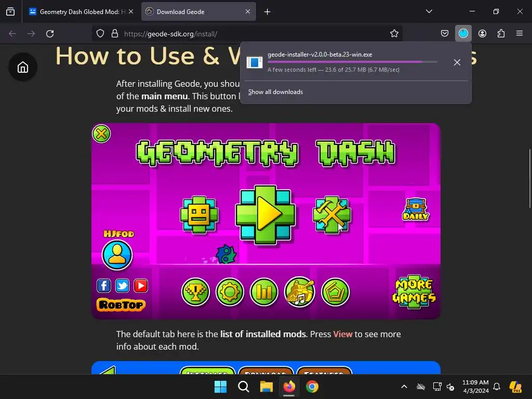Viewport: 532px width, 399px height.
Task: Click the Newgrounds music tank button
Action: pos(300,292)
